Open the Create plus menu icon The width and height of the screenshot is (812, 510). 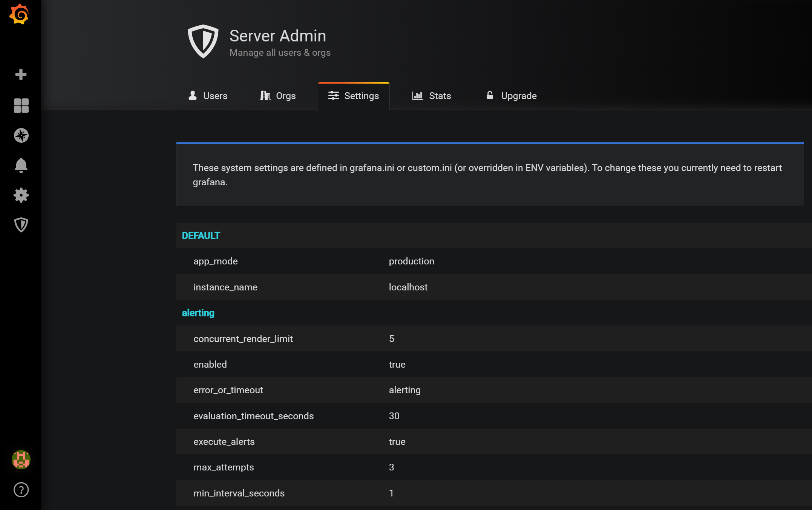[21, 74]
